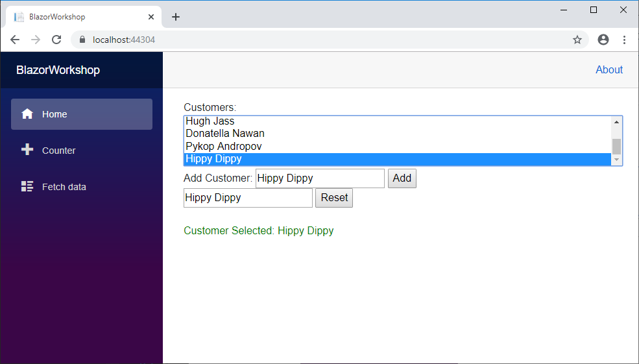This screenshot has height=364, width=639.
Task: Click the Reset button
Action: pos(334,198)
